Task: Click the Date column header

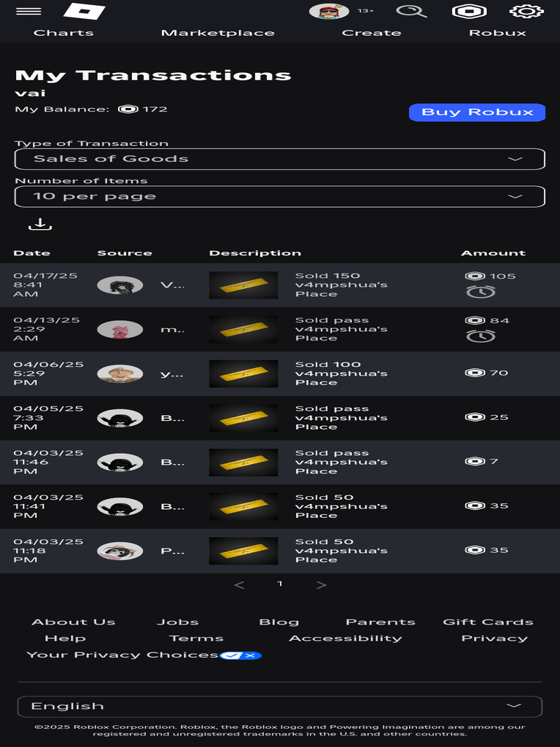Action: pyautogui.click(x=32, y=253)
